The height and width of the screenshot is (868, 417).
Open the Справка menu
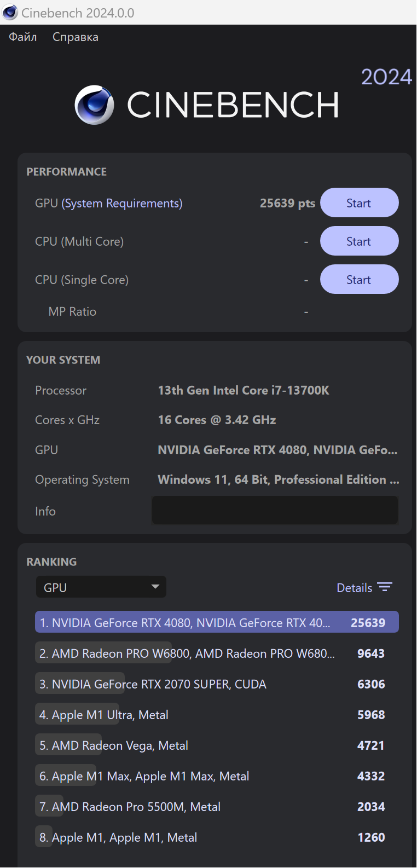[76, 37]
